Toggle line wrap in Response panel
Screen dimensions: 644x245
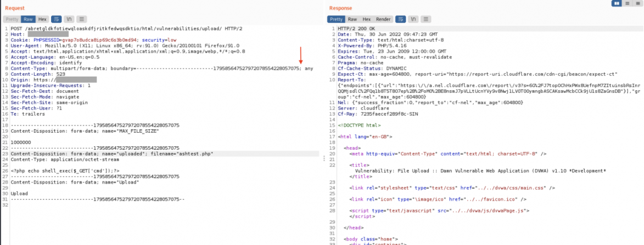(400, 19)
